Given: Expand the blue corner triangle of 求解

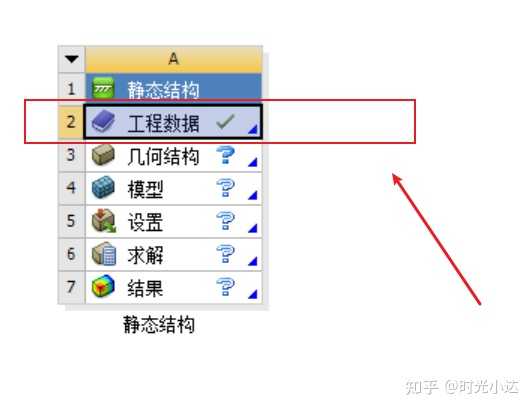Looking at the screenshot, I should point(252,261).
